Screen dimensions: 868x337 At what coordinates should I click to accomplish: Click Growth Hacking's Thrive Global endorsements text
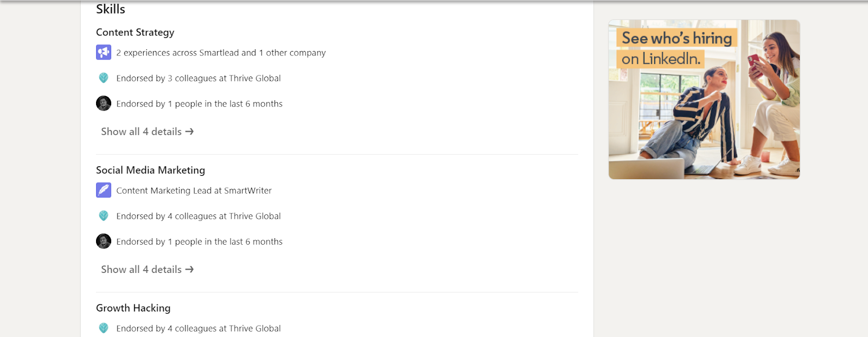[x=199, y=328]
